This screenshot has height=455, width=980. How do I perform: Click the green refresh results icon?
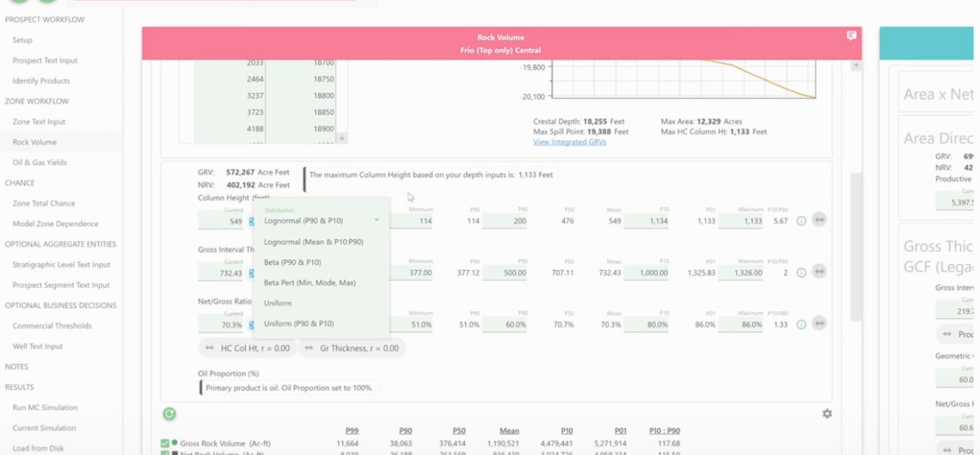(169, 414)
